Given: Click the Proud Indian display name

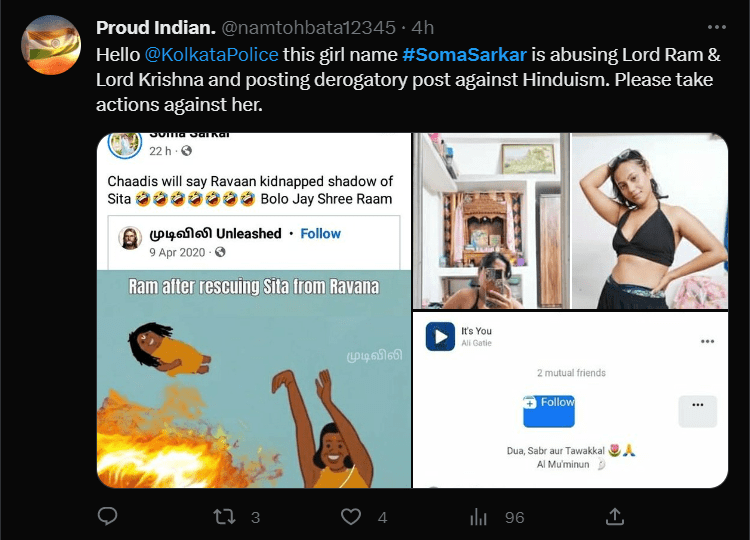Looking at the screenshot, I should point(156,28).
